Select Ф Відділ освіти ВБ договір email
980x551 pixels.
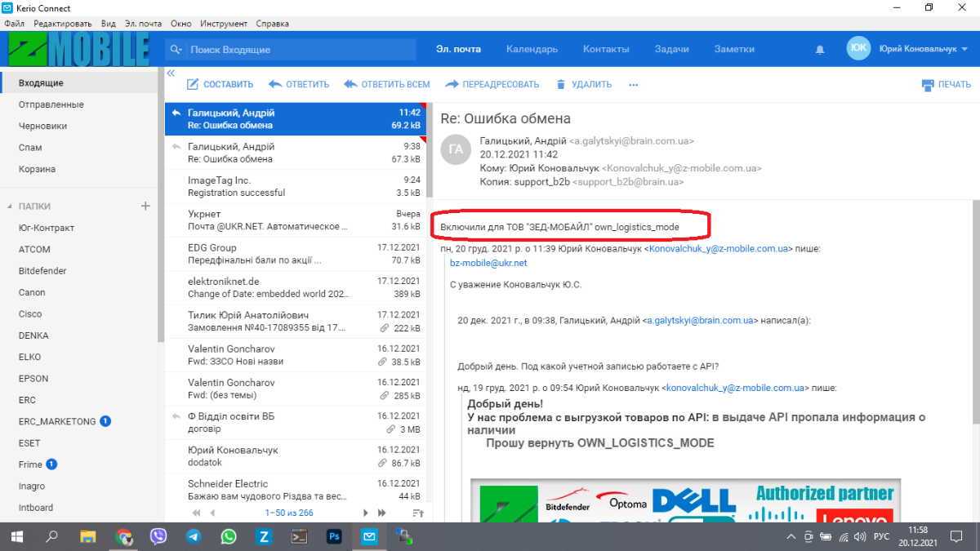[x=295, y=423]
